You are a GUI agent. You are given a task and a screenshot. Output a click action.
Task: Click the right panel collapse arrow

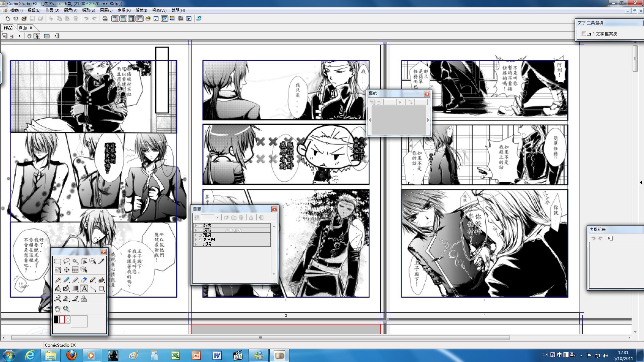point(641,182)
